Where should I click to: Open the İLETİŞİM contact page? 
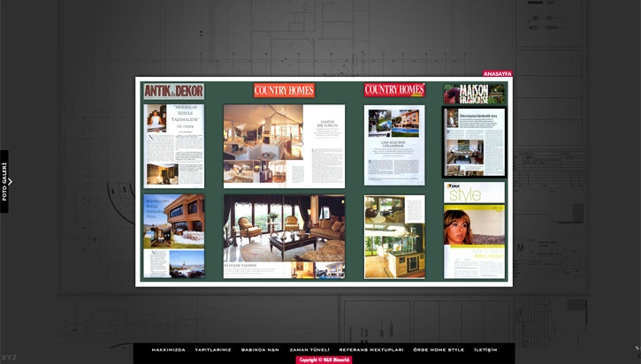485,350
